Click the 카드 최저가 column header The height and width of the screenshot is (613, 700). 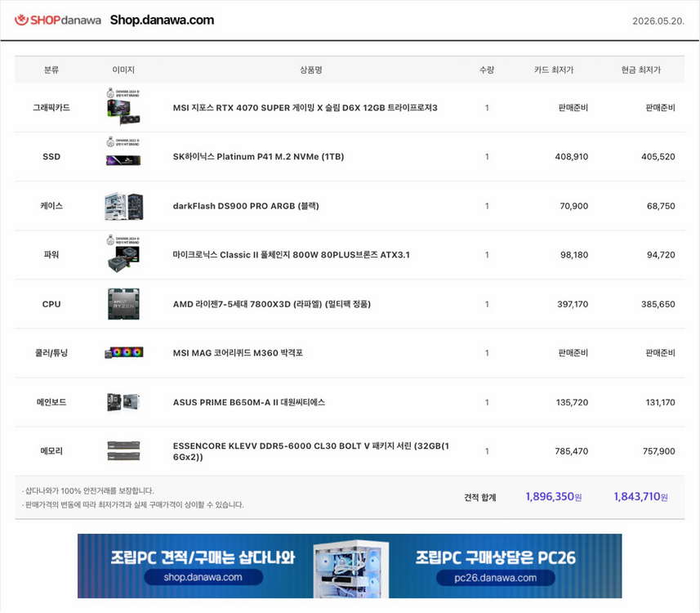(554, 69)
